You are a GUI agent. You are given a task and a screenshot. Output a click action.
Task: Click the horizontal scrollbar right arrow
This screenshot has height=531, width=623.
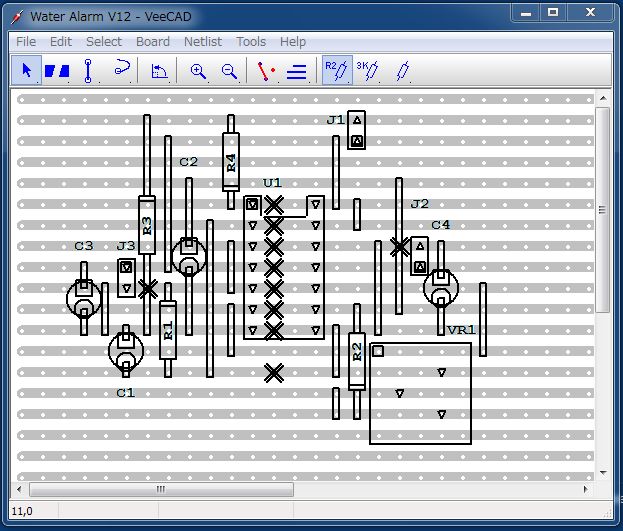coord(586,489)
